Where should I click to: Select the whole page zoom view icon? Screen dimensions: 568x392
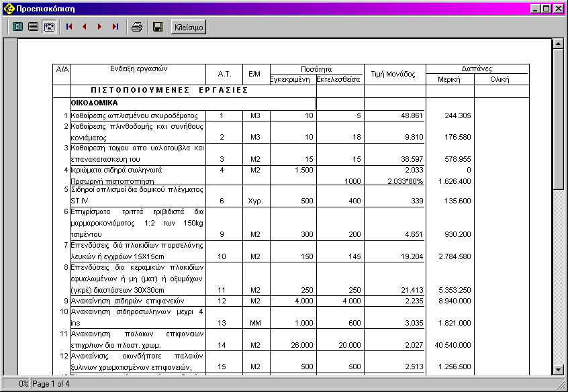[17, 27]
